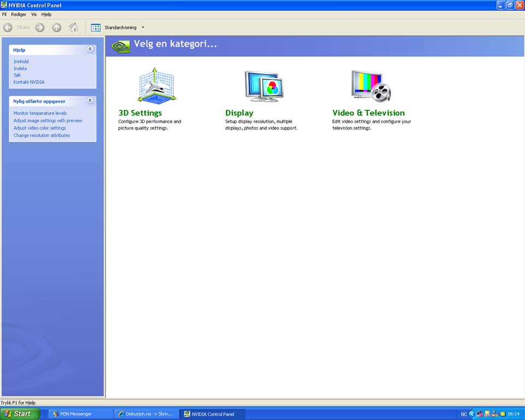This screenshot has width=525, height=420.
Task: Click the Home toolbar icon
Action: [x=74, y=27]
